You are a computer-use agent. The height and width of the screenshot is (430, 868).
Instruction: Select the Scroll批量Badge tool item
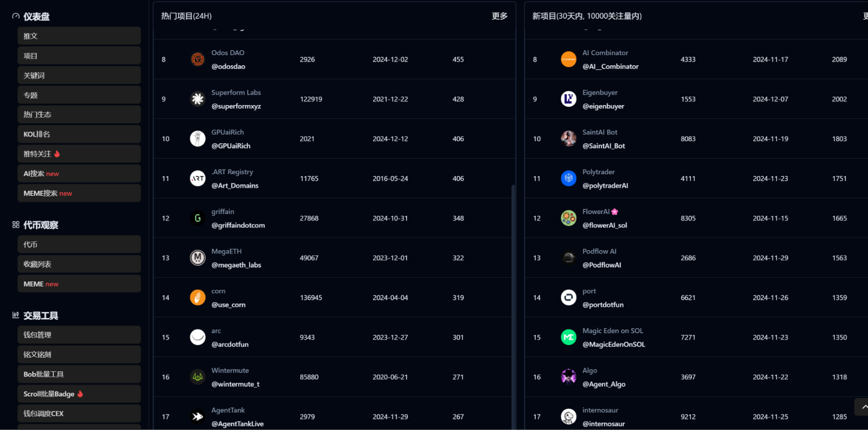79,394
